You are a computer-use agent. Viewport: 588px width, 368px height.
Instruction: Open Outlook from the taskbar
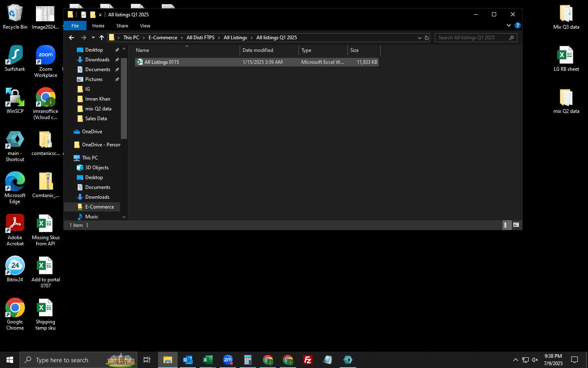188,360
